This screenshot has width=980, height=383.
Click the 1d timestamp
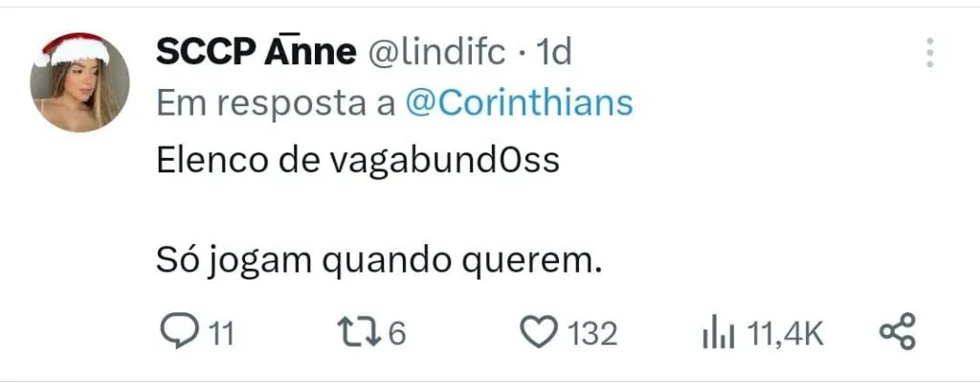555,54
